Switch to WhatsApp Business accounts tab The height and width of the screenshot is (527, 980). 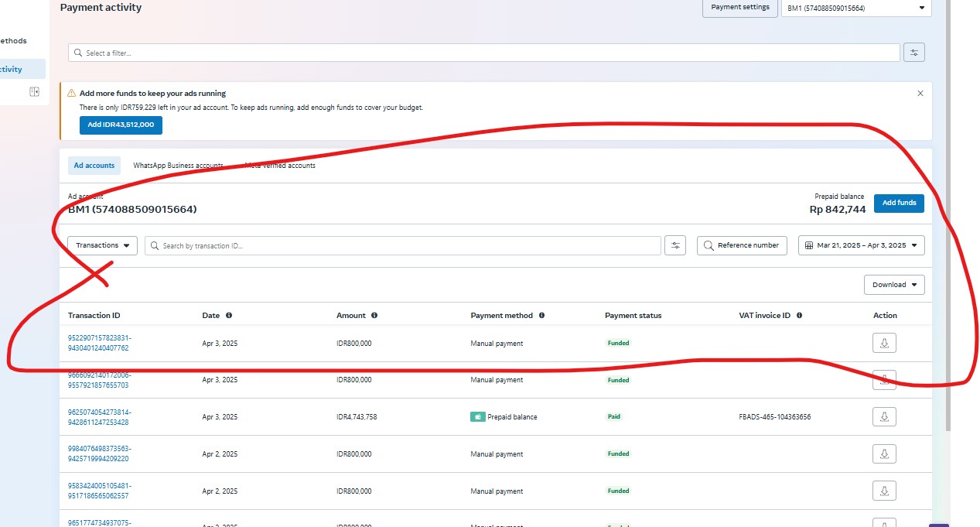click(178, 166)
